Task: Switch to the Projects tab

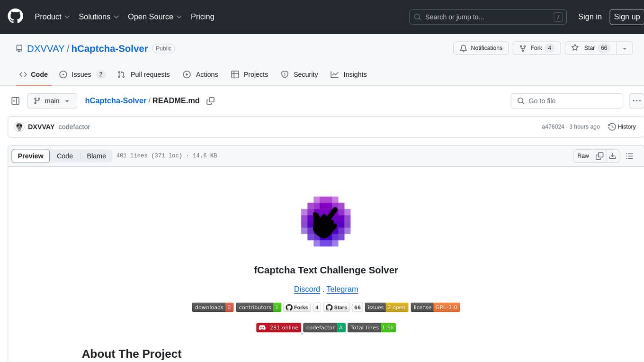Action: coord(250,74)
